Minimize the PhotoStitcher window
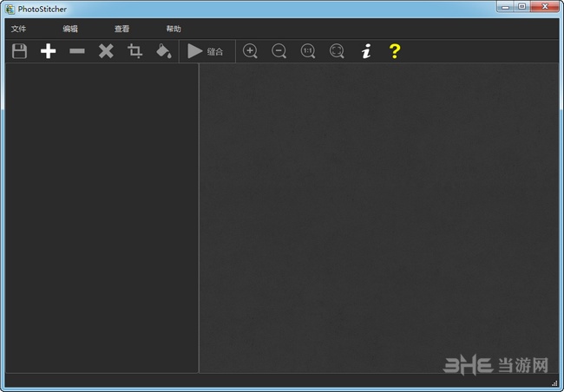564x392 pixels. coord(506,7)
